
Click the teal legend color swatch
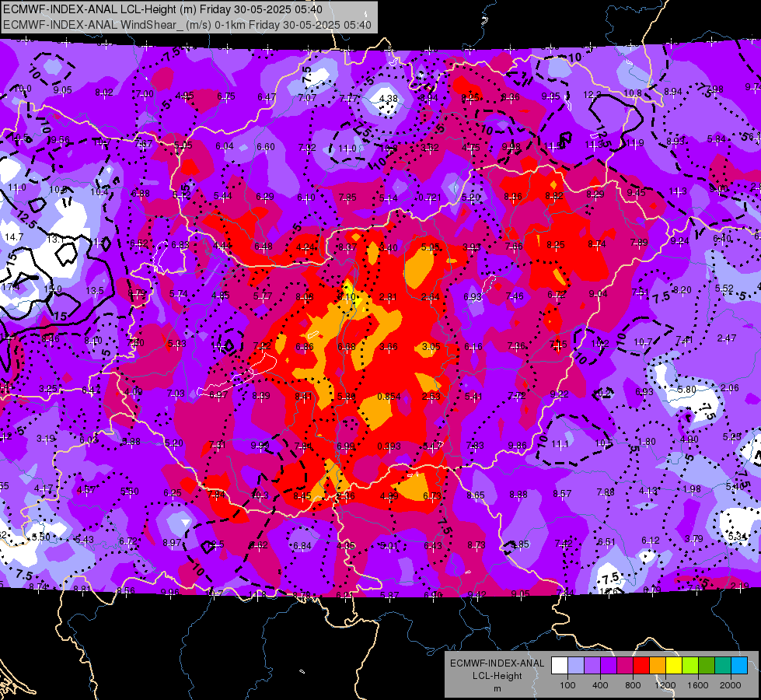coord(723,666)
